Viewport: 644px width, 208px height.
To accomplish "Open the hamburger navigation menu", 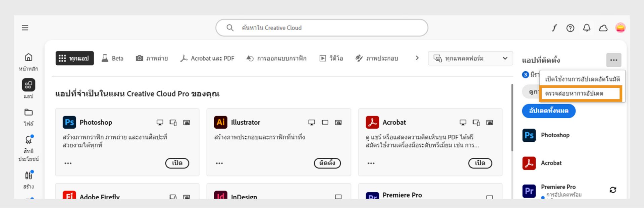I will coord(25,28).
